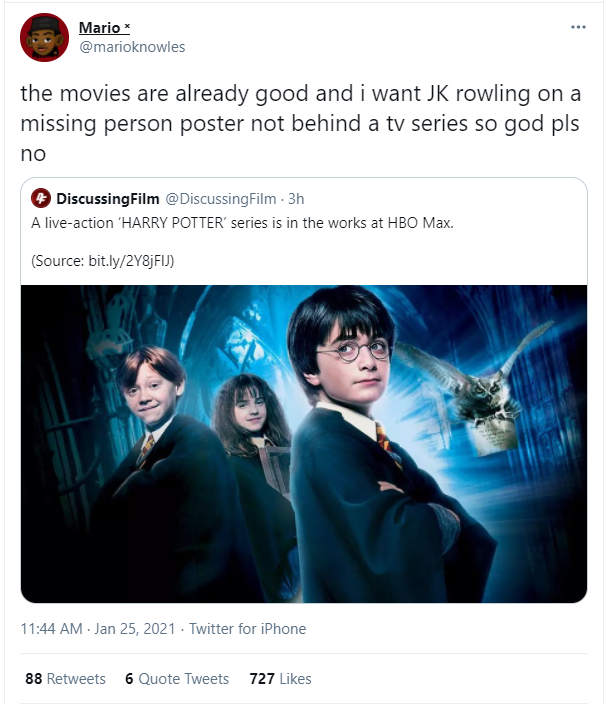Show the 727 Likes list
This screenshot has height=704, width=604.
click(x=280, y=679)
